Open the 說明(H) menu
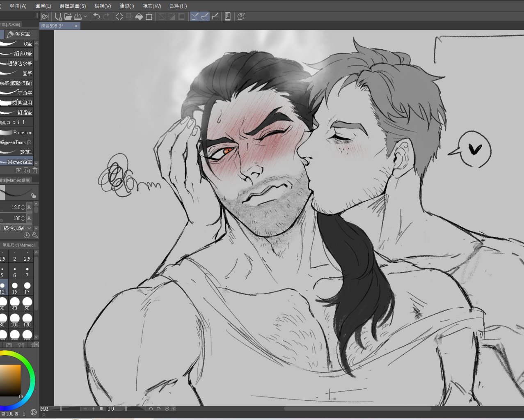The width and height of the screenshot is (524, 420). (178, 6)
